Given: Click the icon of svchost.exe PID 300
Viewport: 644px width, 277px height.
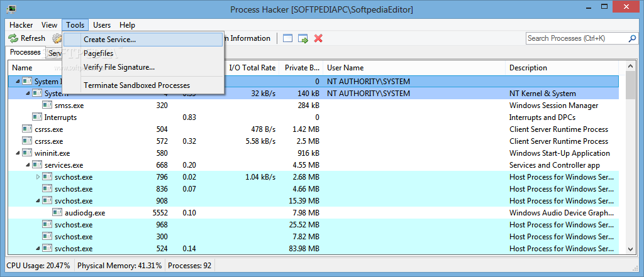Looking at the screenshot, I should 48,236.
